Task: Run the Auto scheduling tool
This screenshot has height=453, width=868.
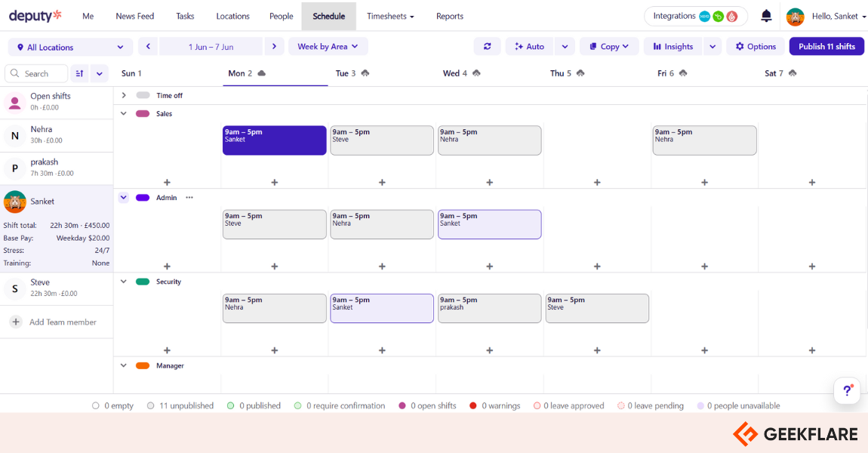Action: pos(529,46)
